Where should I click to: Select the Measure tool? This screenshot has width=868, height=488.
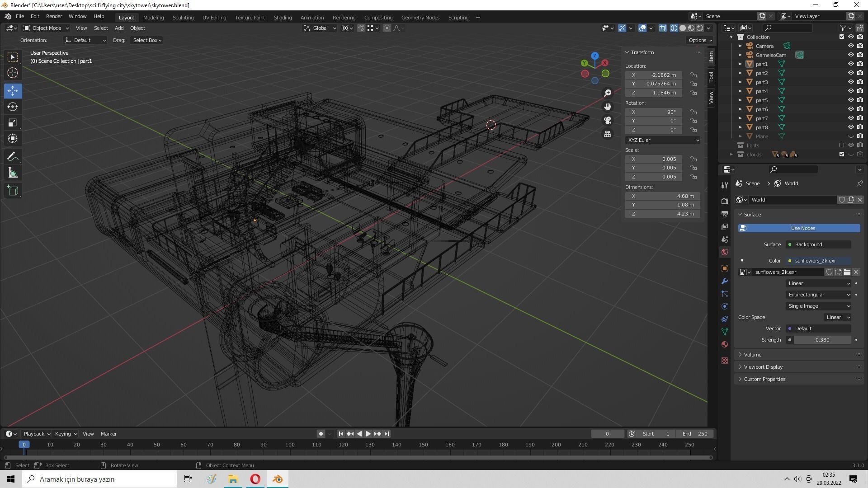pos(13,173)
